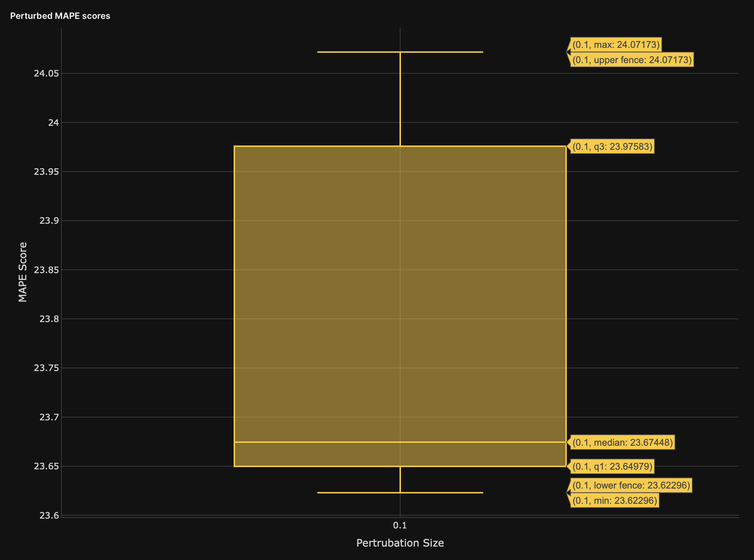Click the 23.9 y-axis tick label

click(49, 221)
